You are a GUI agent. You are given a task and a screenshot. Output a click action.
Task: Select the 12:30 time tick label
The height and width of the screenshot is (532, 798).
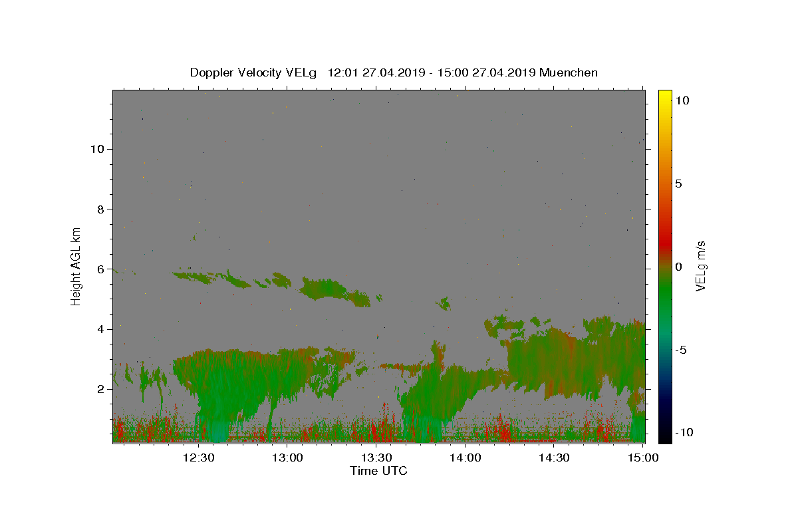198,458
